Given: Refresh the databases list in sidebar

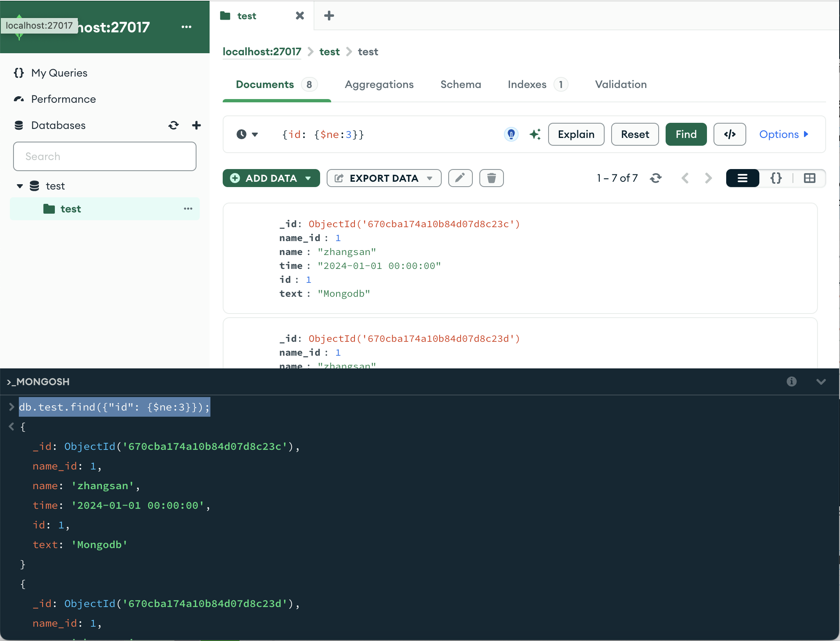Looking at the screenshot, I should click(x=174, y=125).
